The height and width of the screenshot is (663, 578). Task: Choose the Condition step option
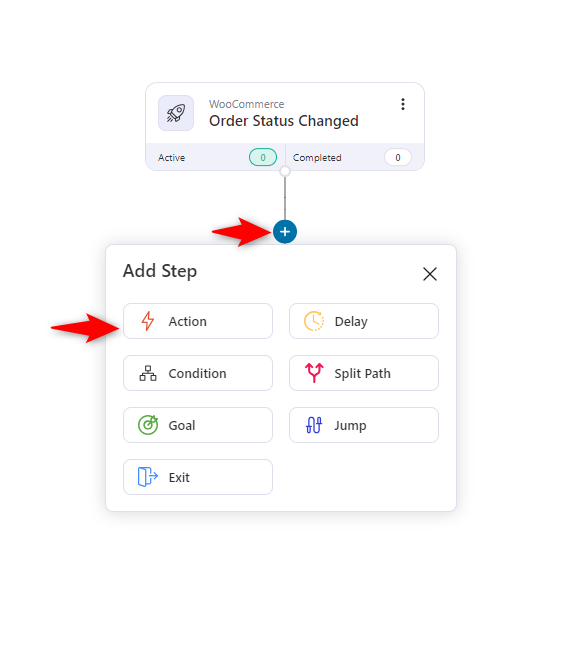pos(198,373)
